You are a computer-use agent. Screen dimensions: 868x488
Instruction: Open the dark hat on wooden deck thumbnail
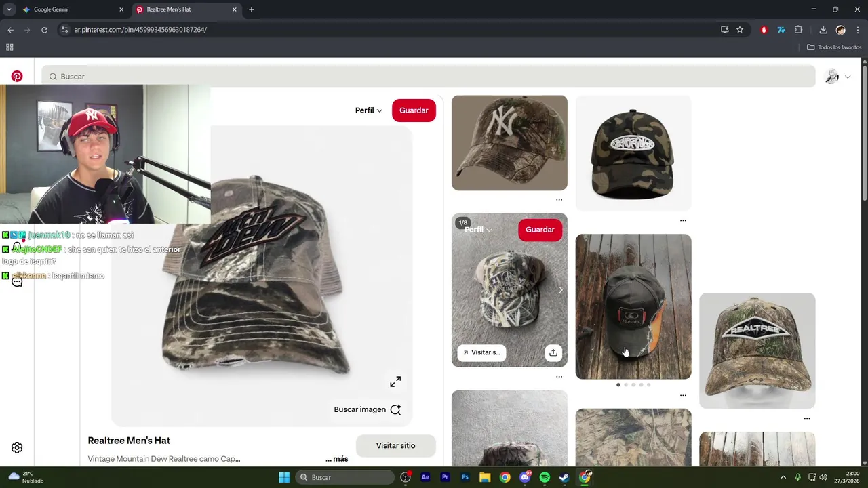pyautogui.click(x=633, y=307)
